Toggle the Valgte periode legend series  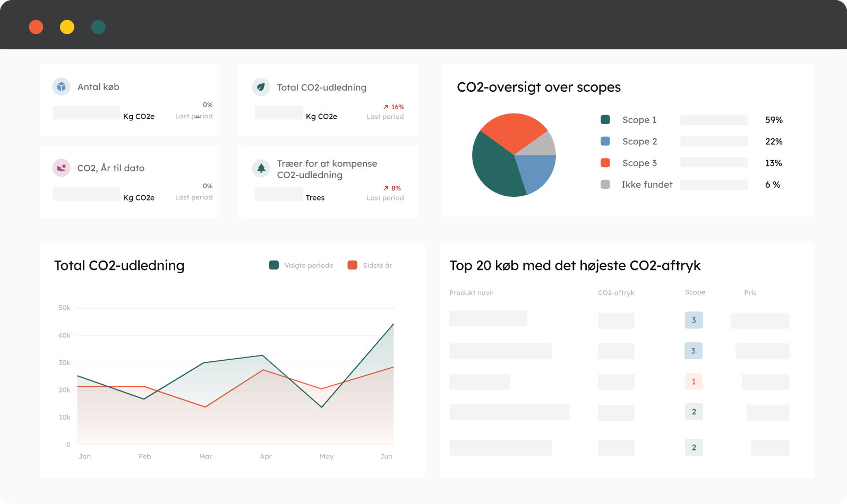[x=302, y=265]
